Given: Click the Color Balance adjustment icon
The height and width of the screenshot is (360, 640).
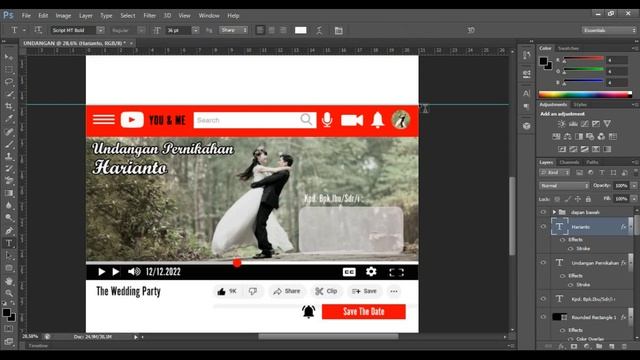Looking at the screenshot, I should (x=567, y=136).
